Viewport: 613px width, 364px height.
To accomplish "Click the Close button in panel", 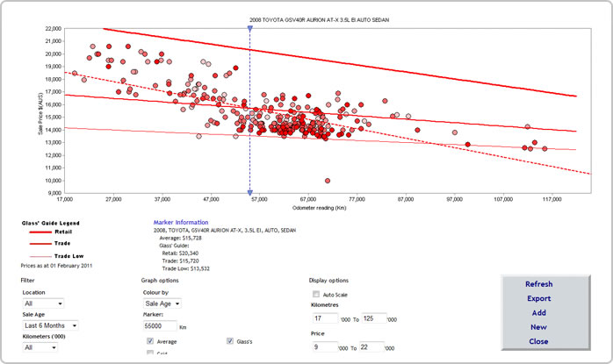I will 538,341.
